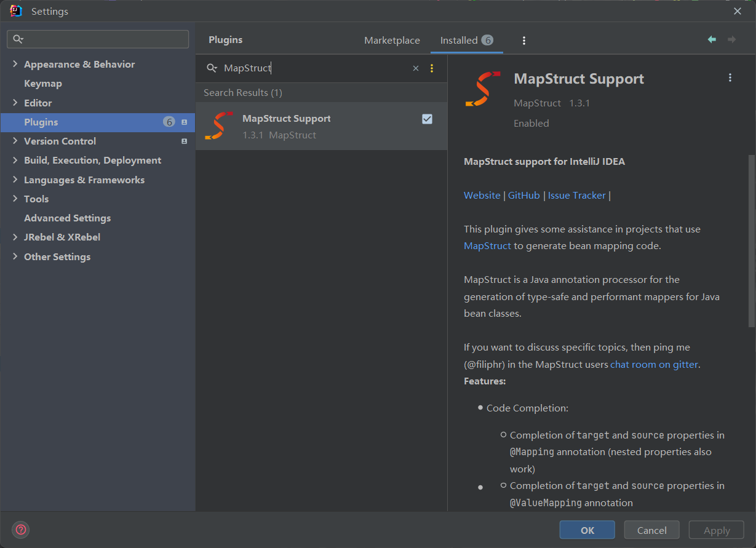Open Keymap settings page
756x548 pixels.
click(x=43, y=84)
